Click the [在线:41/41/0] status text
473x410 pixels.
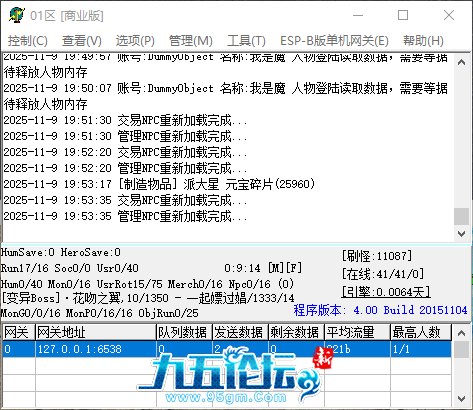383,274
